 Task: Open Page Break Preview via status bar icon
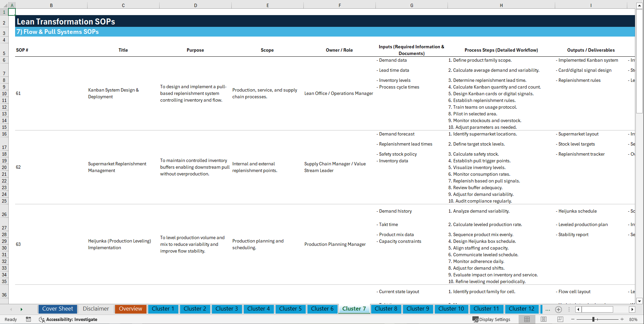coord(560,319)
